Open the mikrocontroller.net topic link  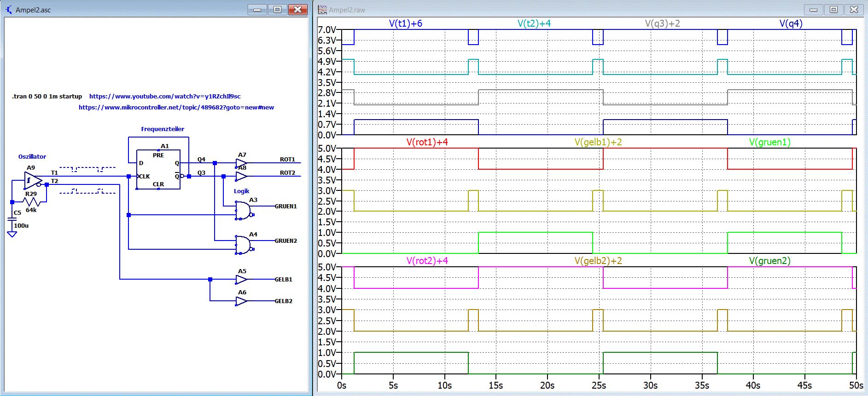point(176,108)
